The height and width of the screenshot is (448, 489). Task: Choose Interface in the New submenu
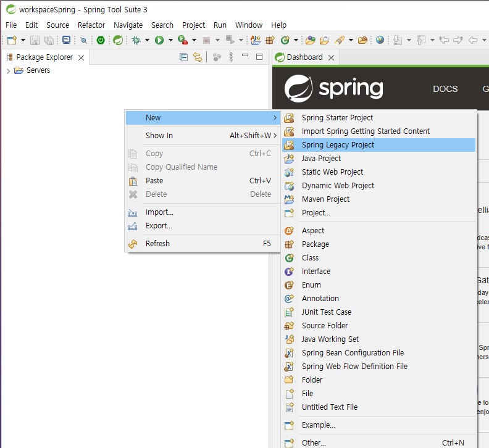(378, 272)
